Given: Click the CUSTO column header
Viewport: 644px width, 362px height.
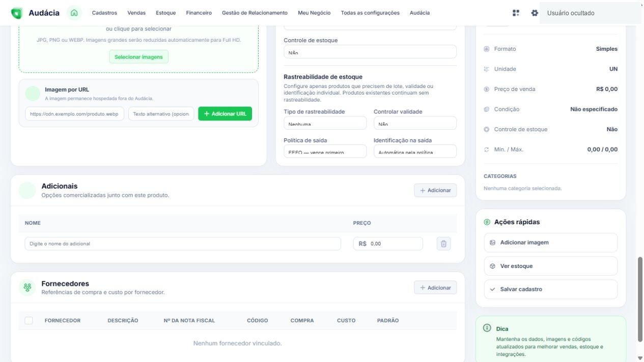Looking at the screenshot, I should coord(346,320).
